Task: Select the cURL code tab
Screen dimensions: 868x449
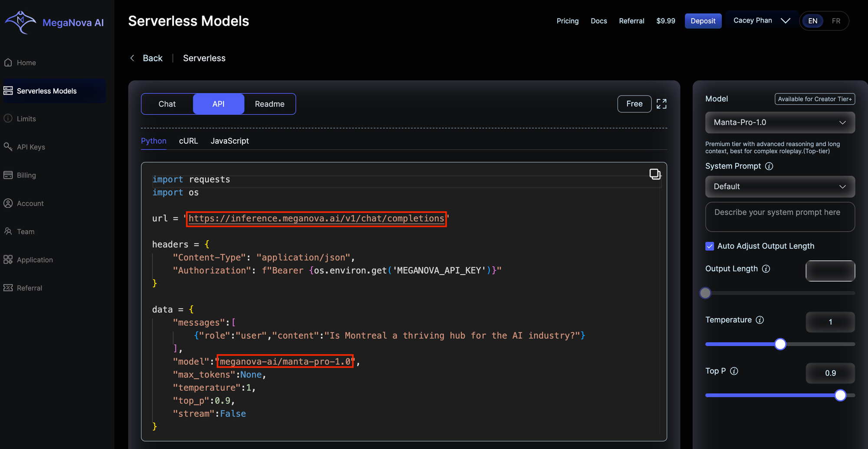Action: tap(188, 141)
